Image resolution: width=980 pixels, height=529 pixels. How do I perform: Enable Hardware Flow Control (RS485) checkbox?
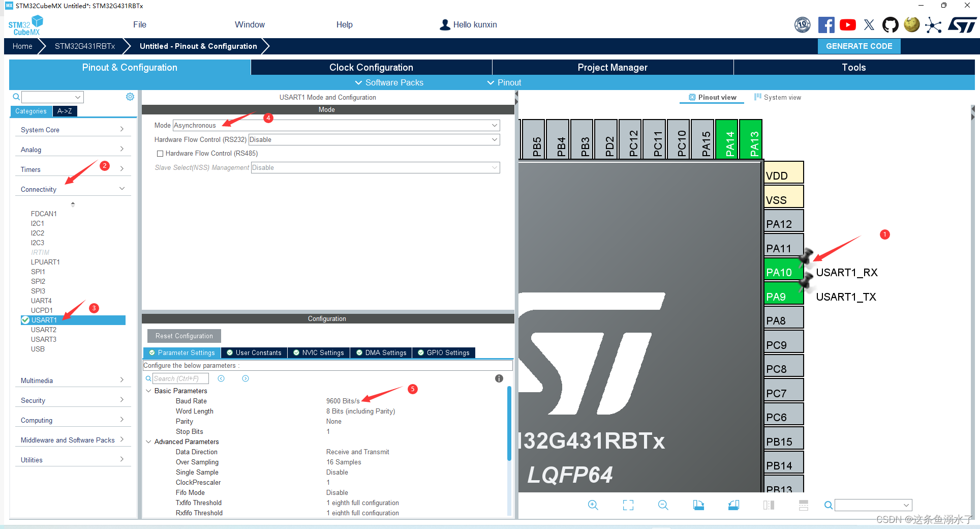(x=160, y=154)
